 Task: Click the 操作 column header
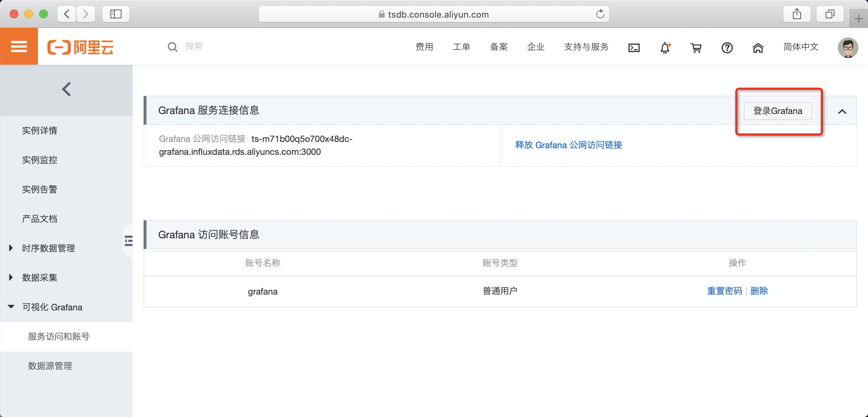(x=737, y=263)
